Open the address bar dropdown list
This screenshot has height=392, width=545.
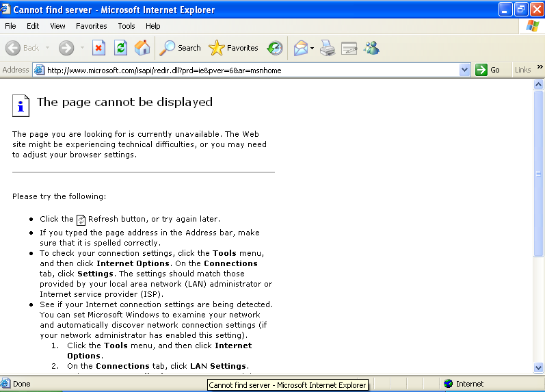click(x=464, y=70)
